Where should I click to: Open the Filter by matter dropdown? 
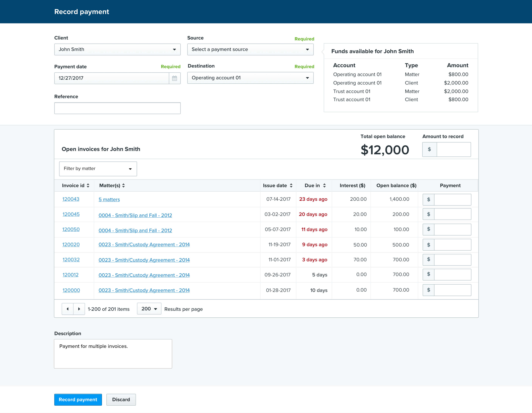(98, 169)
